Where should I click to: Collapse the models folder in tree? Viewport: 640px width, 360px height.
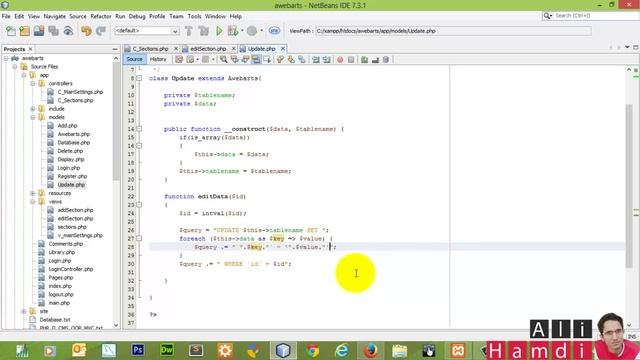33,118
